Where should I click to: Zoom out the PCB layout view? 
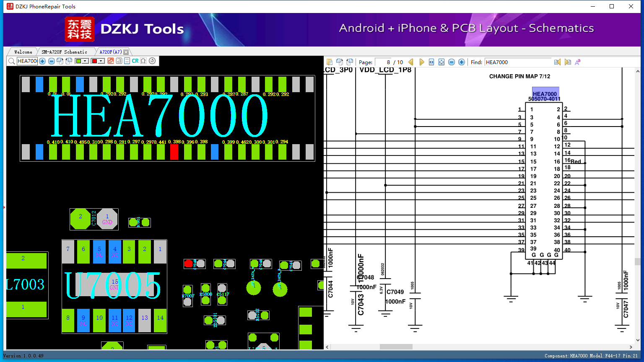(x=51, y=61)
